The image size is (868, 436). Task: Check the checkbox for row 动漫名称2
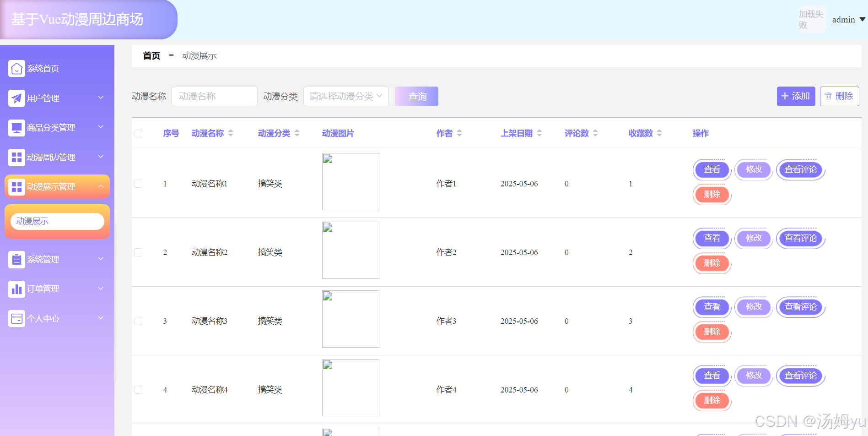pyautogui.click(x=139, y=252)
